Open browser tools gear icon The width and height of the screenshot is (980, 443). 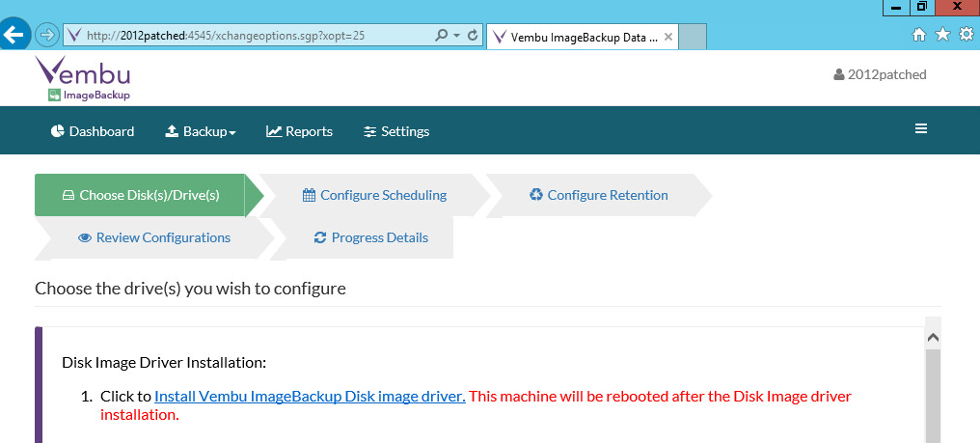click(966, 35)
